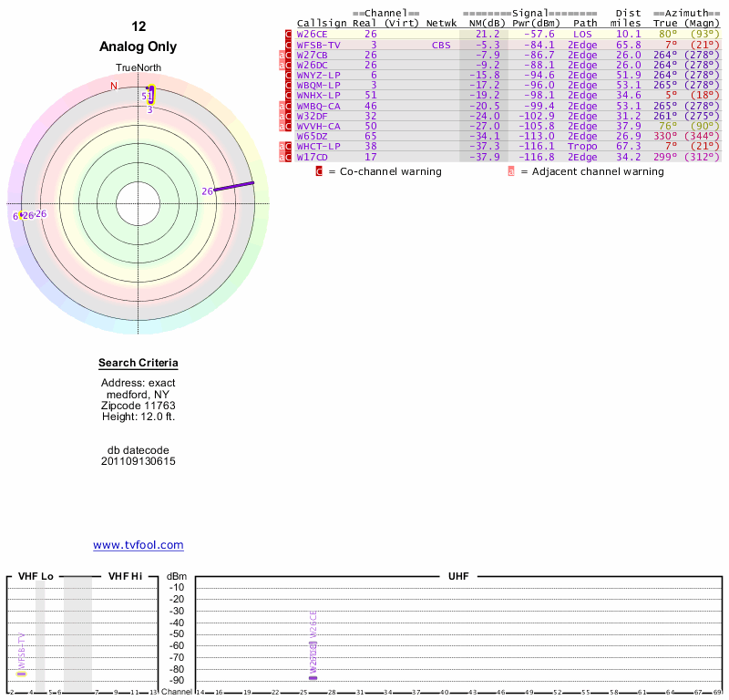The height and width of the screenshot is (700, 729).
Task: Click adjacent channel icon on WMBQ-CA row
Action: [282, 106]
